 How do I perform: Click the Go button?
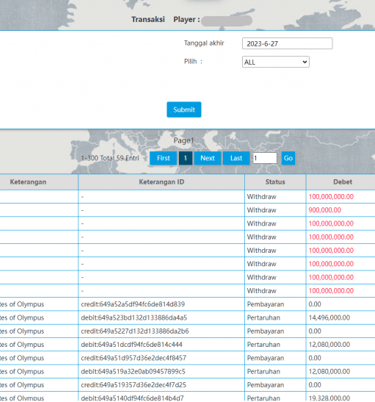click(x=288, y=158)
